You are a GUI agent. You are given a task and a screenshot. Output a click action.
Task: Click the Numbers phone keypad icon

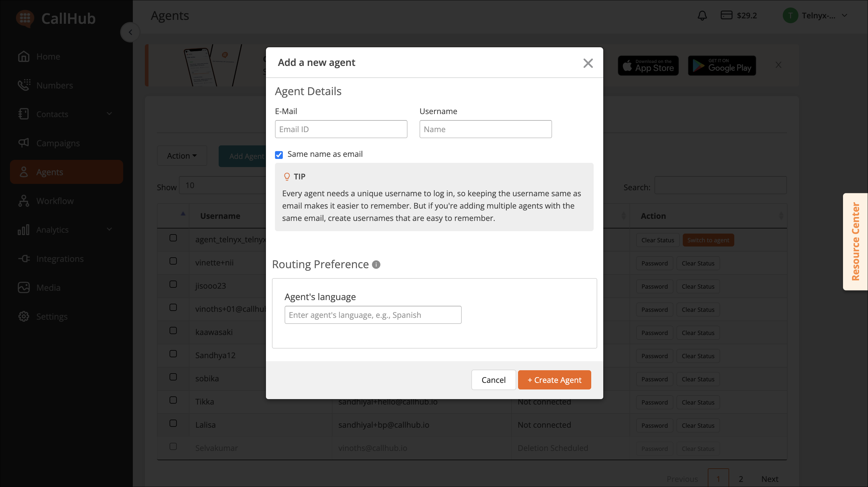pyautogui.click(x=24, y=85)
